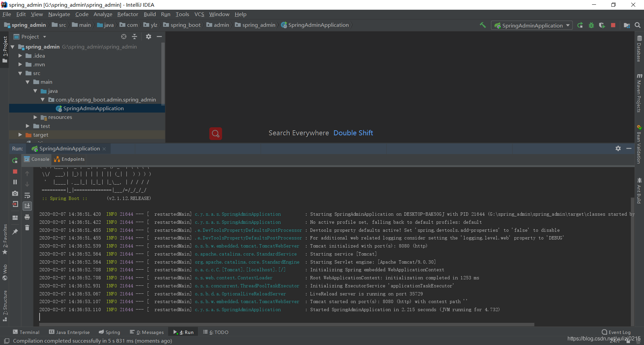644x345 pixels.
Task: Click the Build Project hammer icon
Action: coord(483,25)
